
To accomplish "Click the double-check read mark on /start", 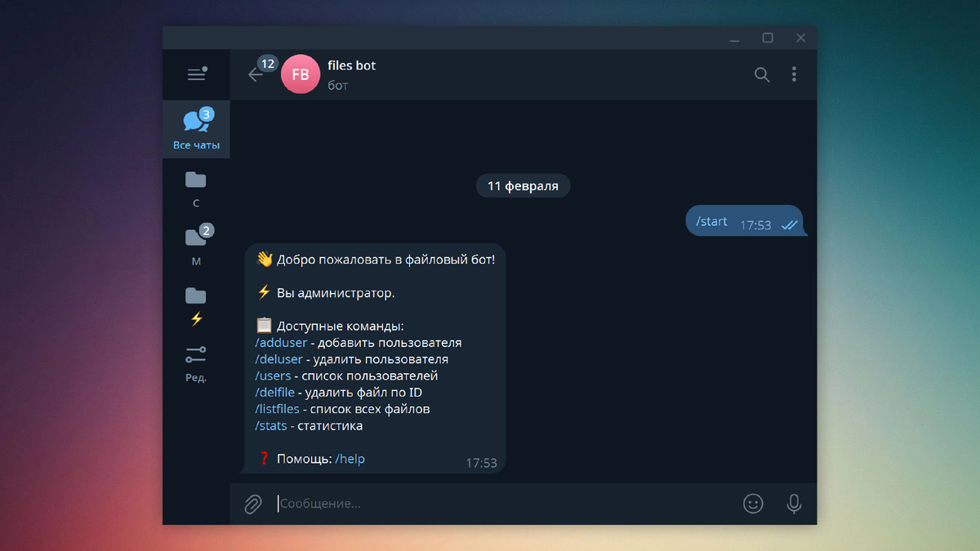I will tap(789, 225).
